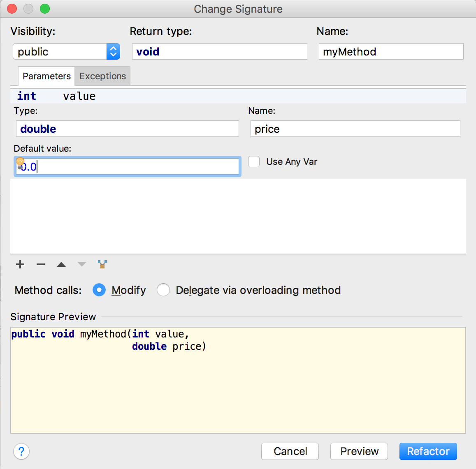The width and height of the screenshot is (476, 469).
Task: Move parameter up with the up arrow icon
Action: pyautogui.click(x=61, y=264)
